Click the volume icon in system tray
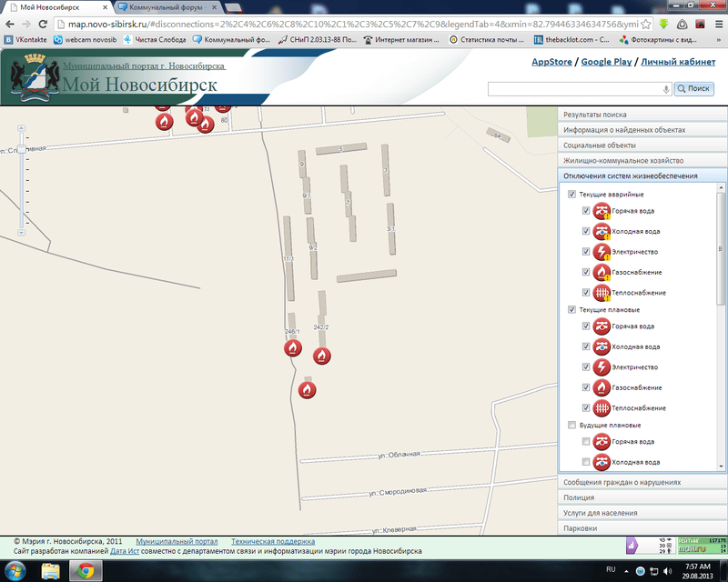The width and height of the screenshot is (728, 582). (668, 571)
